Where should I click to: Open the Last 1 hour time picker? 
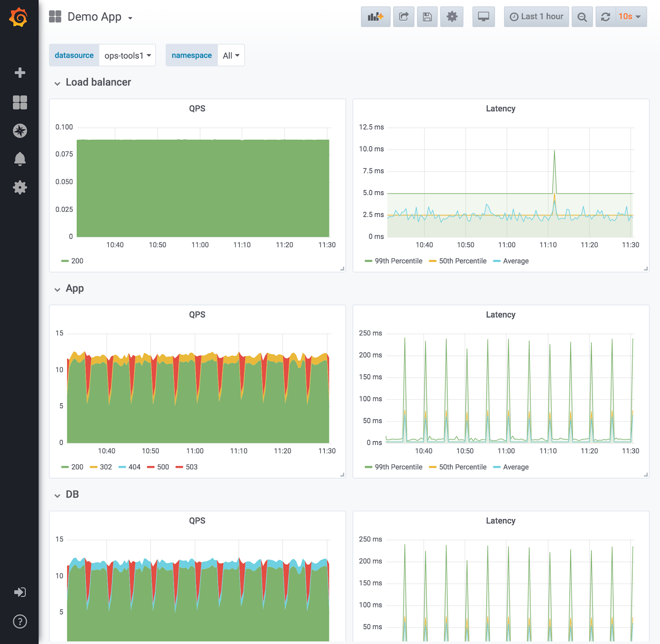[536, 17]
